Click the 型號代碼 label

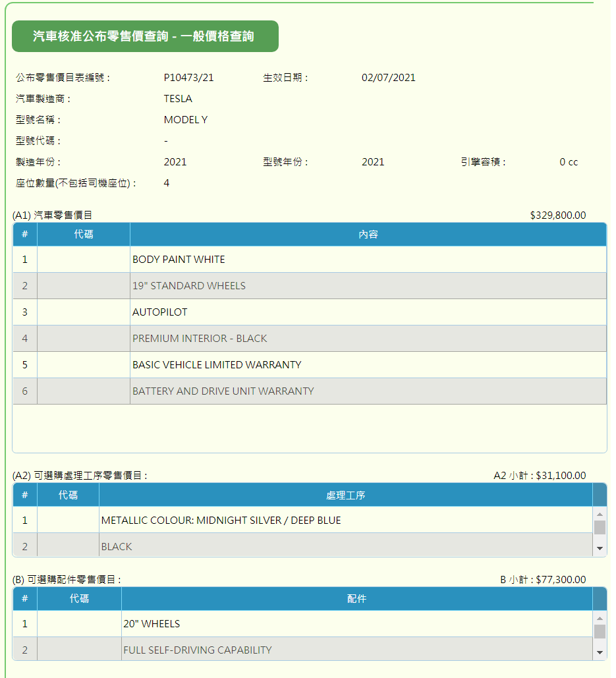[38, 141]
